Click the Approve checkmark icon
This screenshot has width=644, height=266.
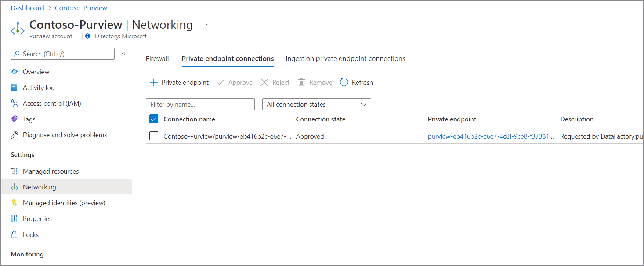point(220,82)
